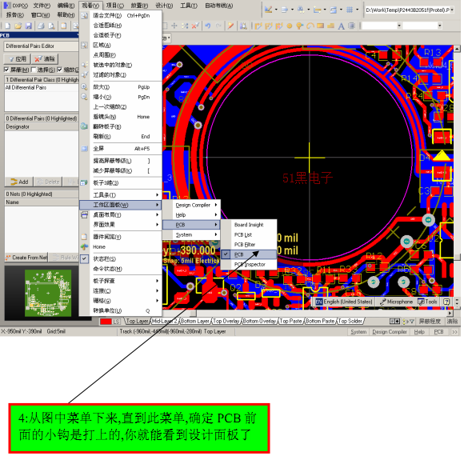Screen dimensions: 476x456
Task: Open the 设计(D) Design menu
Action: coord(164,6)
